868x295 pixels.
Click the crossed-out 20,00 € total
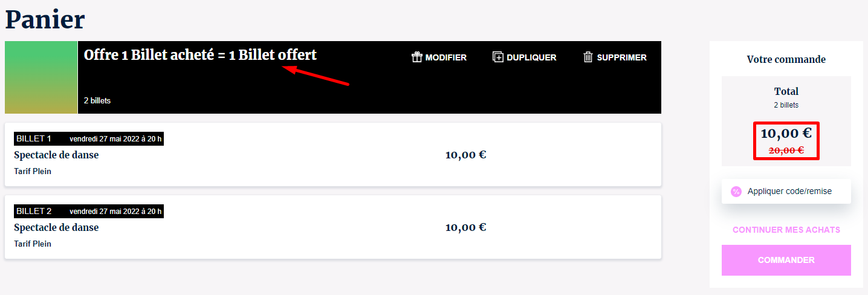click(786, 151)
